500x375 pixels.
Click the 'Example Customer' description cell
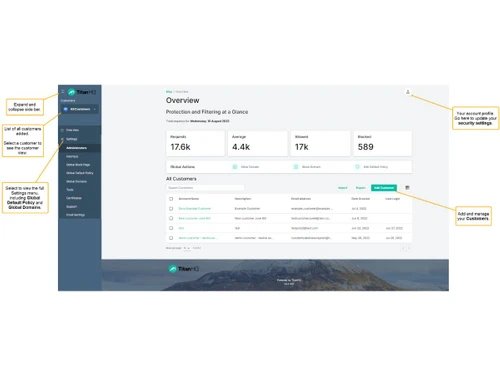point(247,209)
